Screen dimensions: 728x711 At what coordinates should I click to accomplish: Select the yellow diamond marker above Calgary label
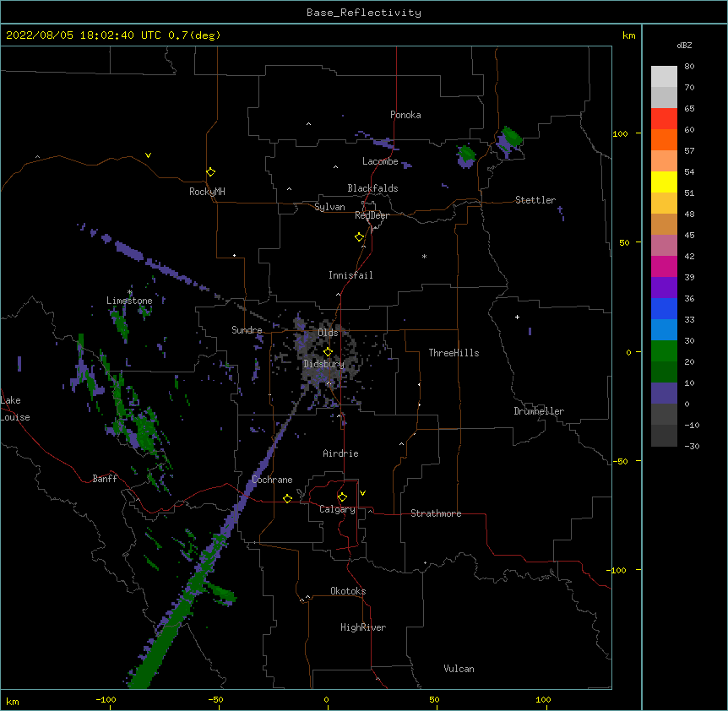pyautogui.click(x=342, y=497)
